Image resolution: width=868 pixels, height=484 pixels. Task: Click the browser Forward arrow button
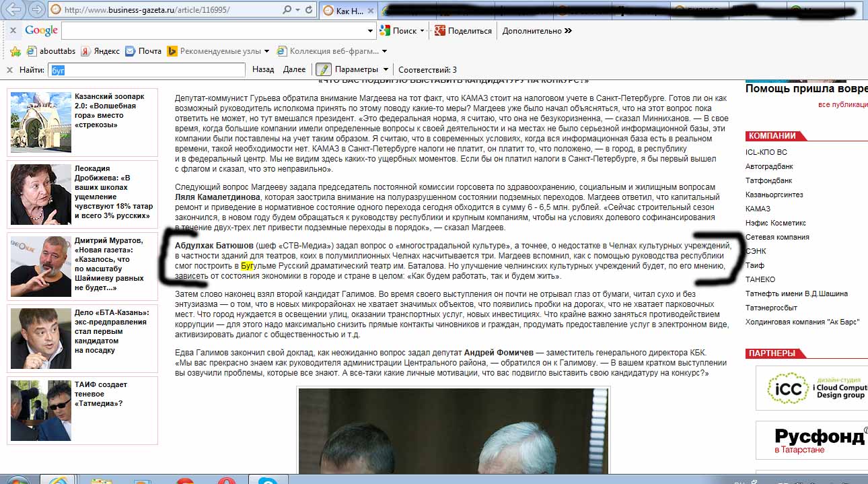point(37,9)
